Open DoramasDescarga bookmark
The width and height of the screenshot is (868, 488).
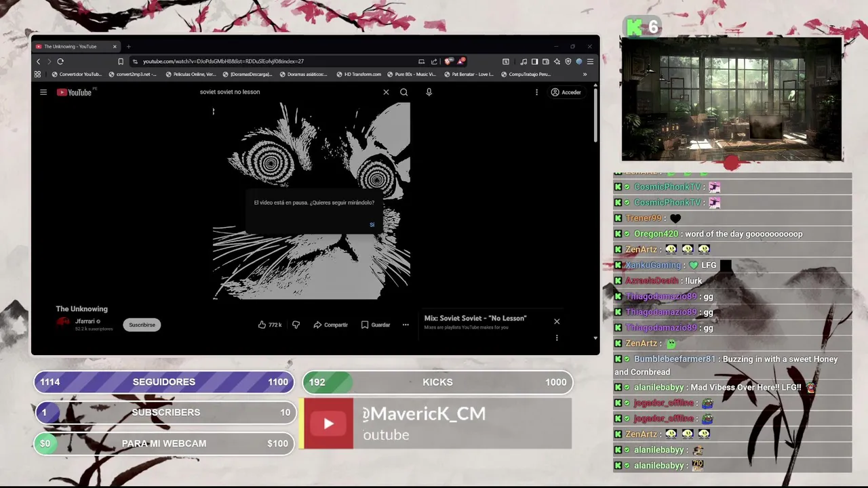(248, 74)
